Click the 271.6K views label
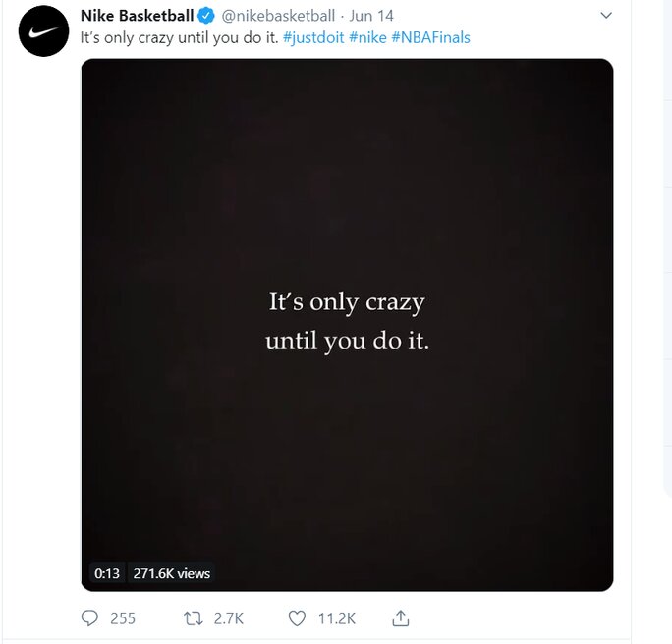The image size is (672, 644). (x=172, y=573)
